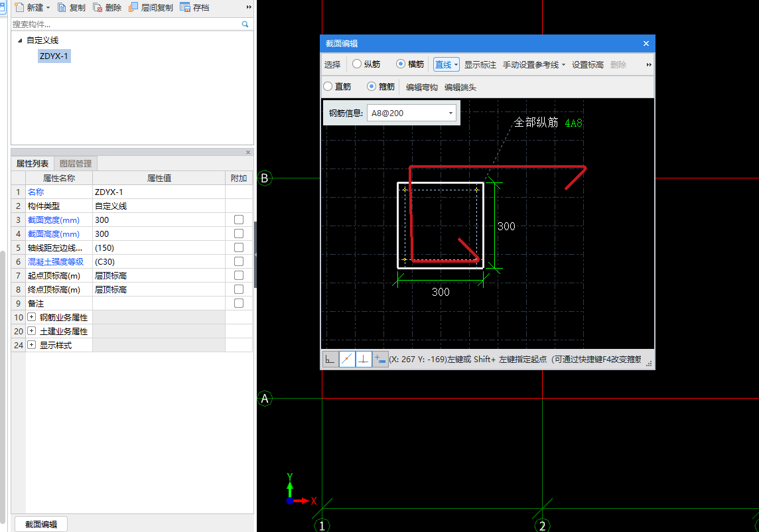Click the XY coordinate axis icon
This screenshot has height=532, width=759.
pos(300,490)
